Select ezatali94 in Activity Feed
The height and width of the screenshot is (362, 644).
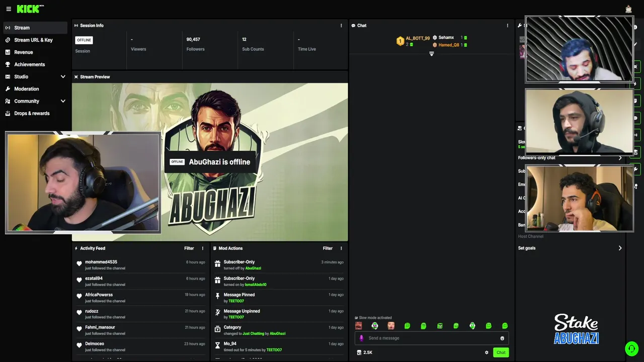point(94,279)
